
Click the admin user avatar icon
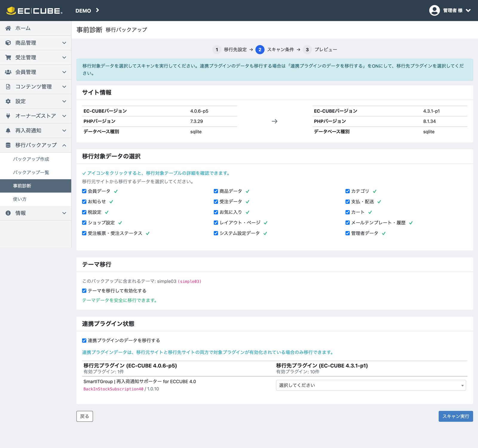[434, 10]
